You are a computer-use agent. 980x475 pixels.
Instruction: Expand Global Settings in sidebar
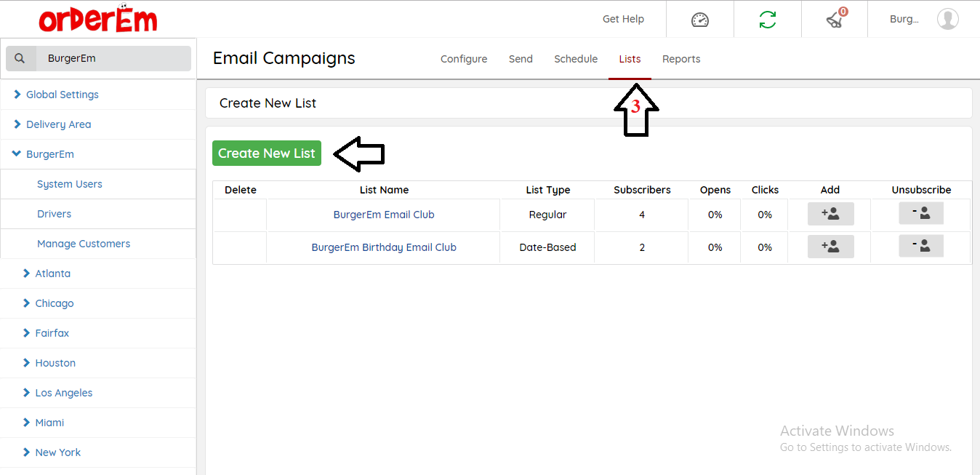pos(62,95)
